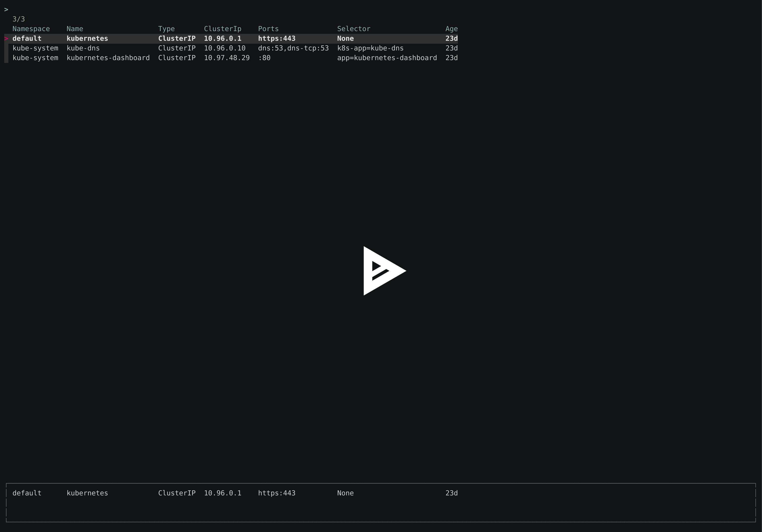Click the red selection pointer beside default

click(x=6, y=38)
